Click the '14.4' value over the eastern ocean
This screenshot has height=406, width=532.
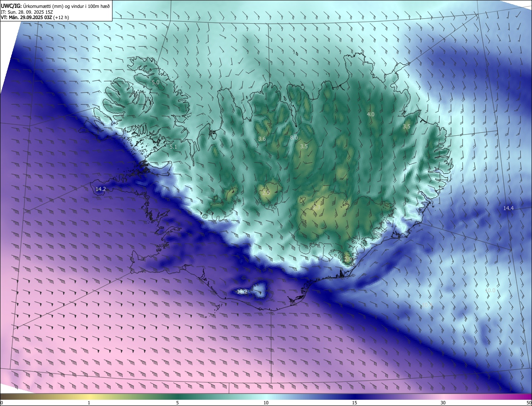click(x=508, y=208)
